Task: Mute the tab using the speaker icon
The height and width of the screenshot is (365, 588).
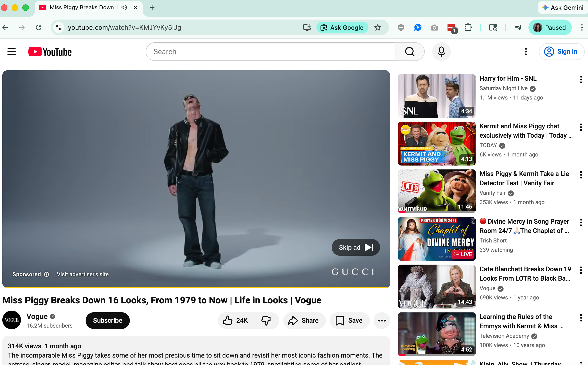Action: click(124, 7)
